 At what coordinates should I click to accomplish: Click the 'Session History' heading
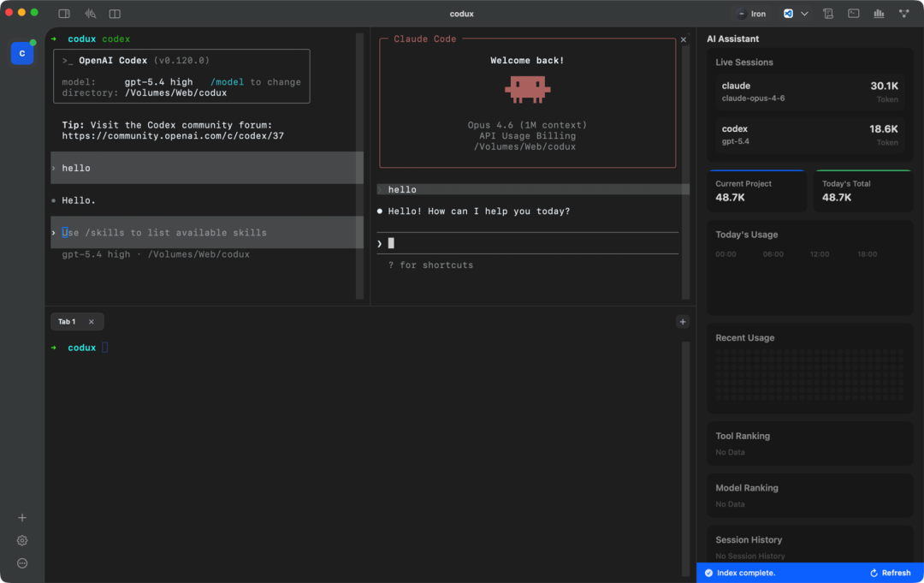749,540
